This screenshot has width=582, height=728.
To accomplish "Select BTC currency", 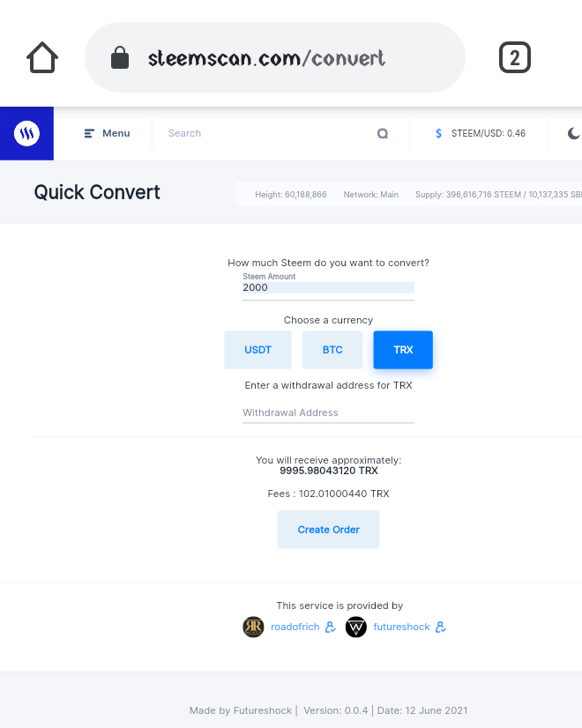I will coord(332,350).
